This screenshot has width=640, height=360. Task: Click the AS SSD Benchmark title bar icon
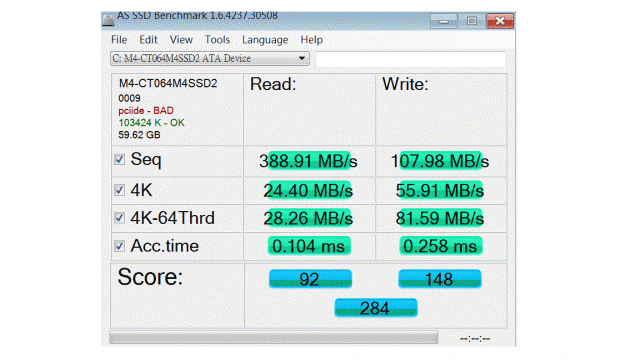click(108, 20)
